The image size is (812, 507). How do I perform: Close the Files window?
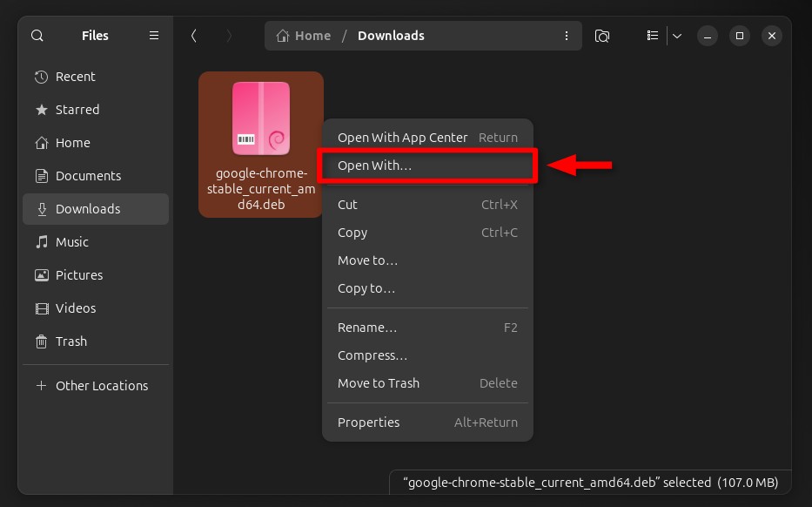pos(772,36)
